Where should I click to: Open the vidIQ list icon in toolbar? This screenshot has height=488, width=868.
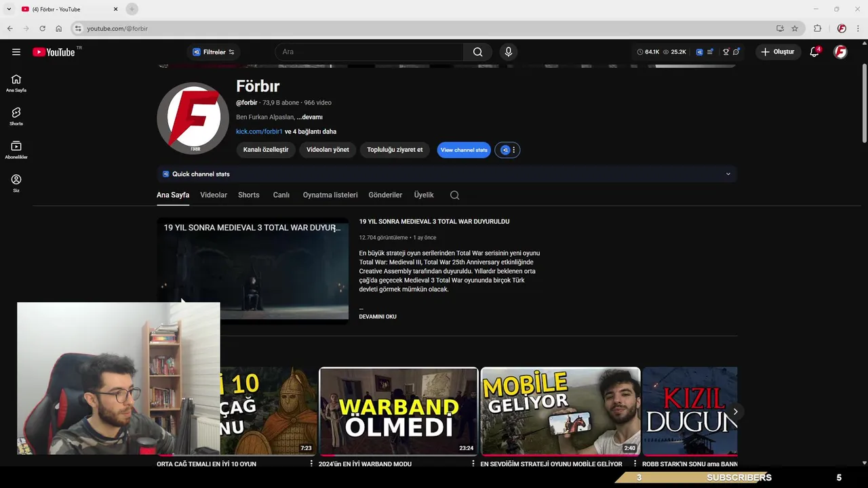(x=711, y=52)
